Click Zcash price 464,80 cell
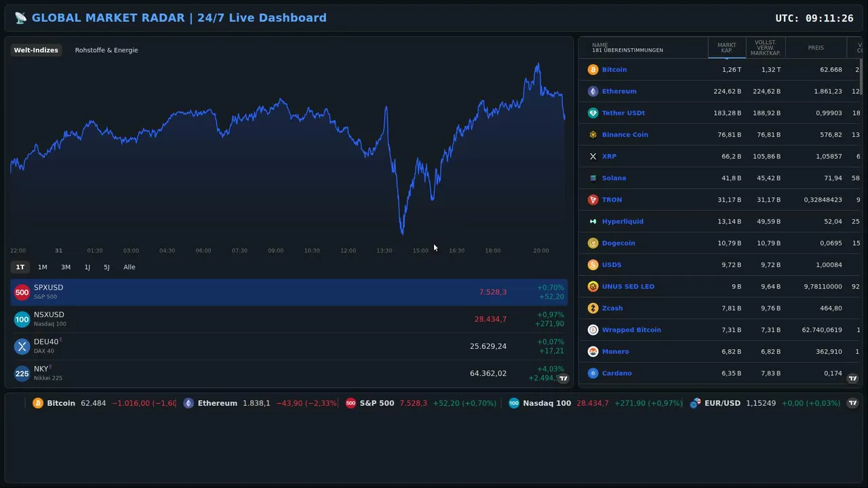This screenshot has height=488, width=868. pyautogui.click(x=831, y=308)
